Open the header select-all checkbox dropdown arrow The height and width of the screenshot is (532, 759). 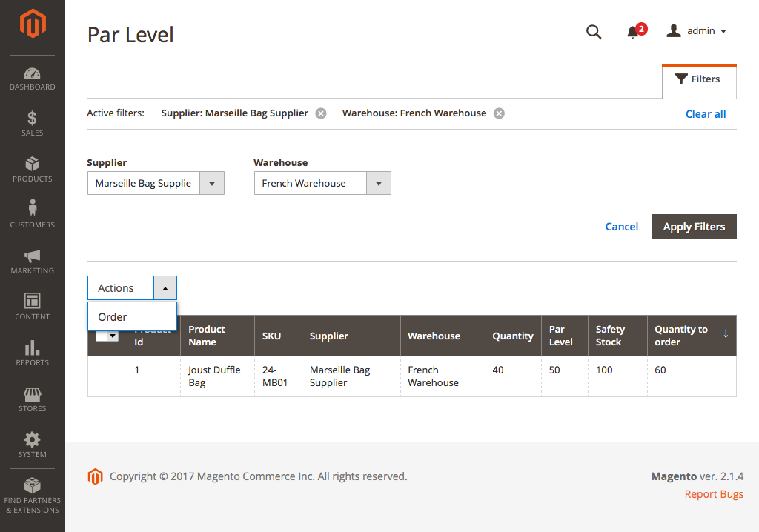[113, 336]
